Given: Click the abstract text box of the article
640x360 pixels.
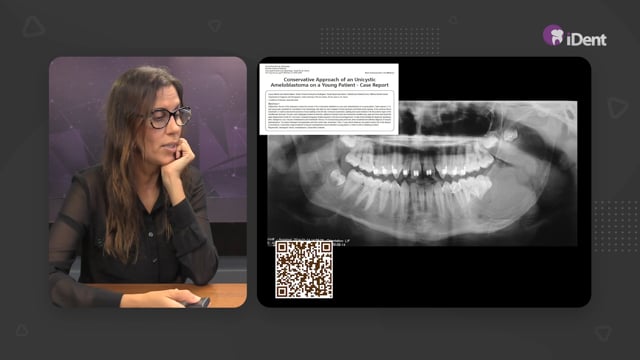Looking at the screenshot, I should pyautogui.click(x=330, y=111).
